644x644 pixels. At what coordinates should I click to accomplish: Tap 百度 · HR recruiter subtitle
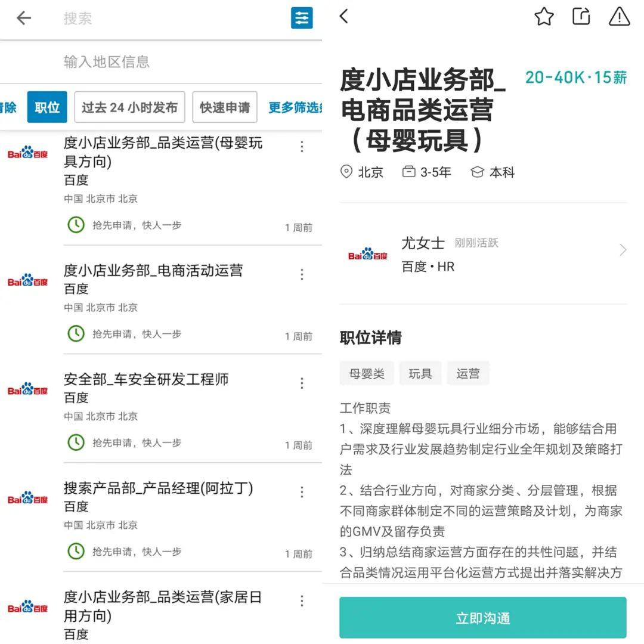[428, 267]
